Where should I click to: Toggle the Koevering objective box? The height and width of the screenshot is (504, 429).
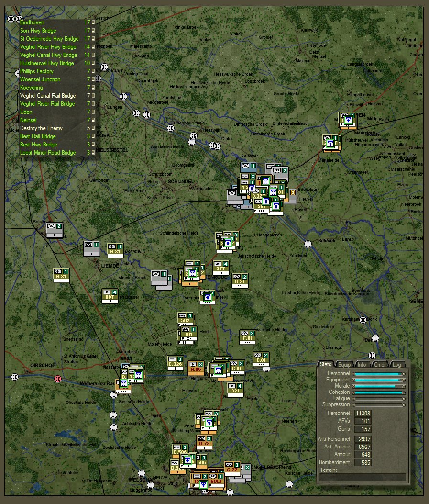[x=93, y=88]
